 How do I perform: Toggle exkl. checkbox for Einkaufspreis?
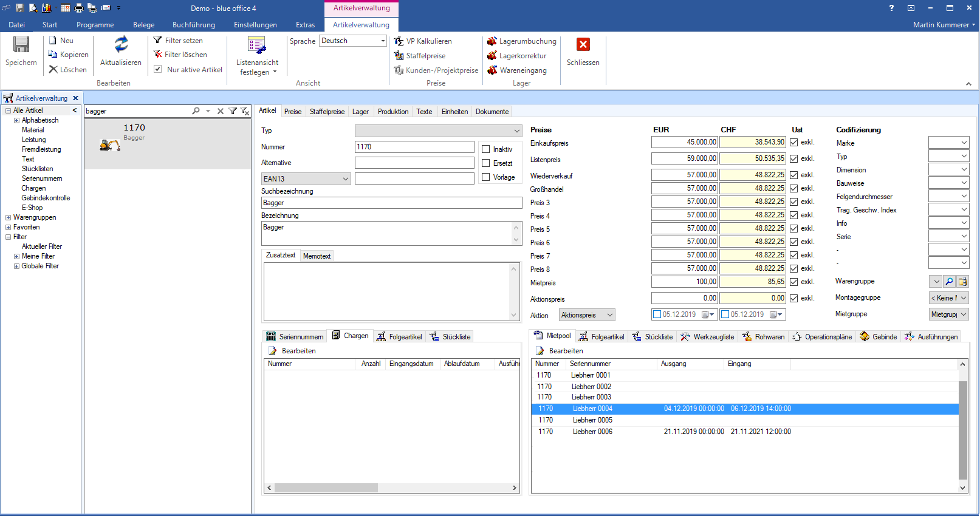pos(794,143)
